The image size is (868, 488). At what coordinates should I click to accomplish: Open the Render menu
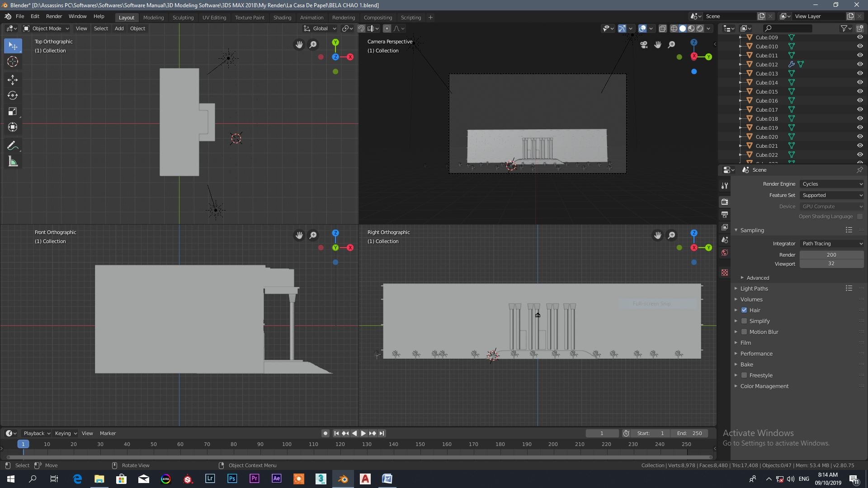(x=54, y=16)
